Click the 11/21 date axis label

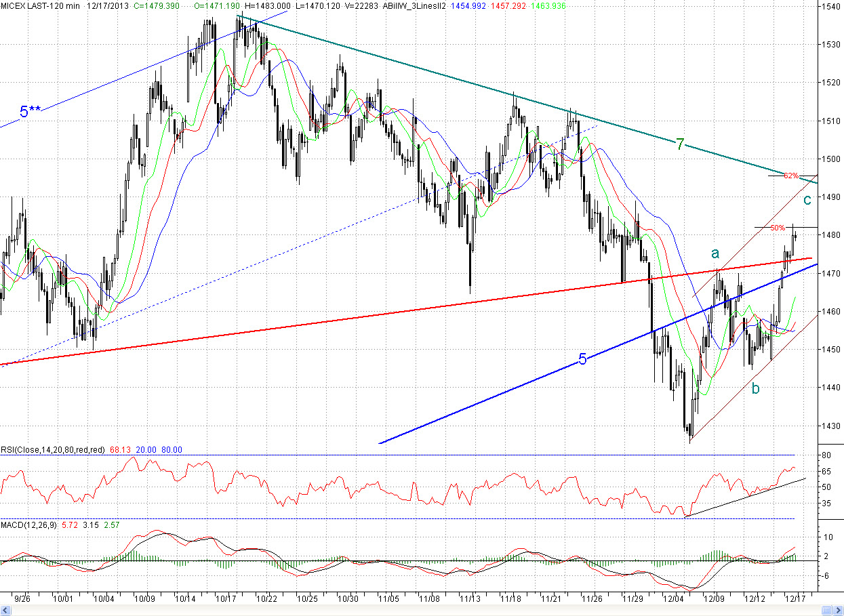point(552,599)
